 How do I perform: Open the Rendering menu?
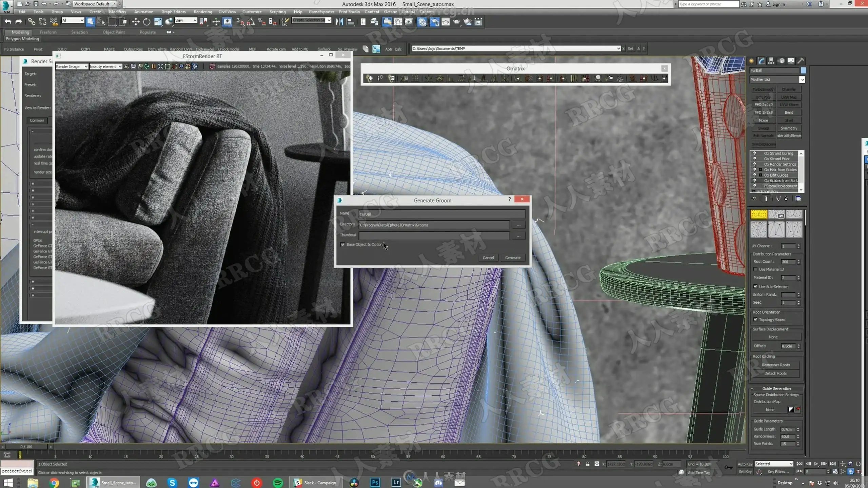click(x=203, y=12)
